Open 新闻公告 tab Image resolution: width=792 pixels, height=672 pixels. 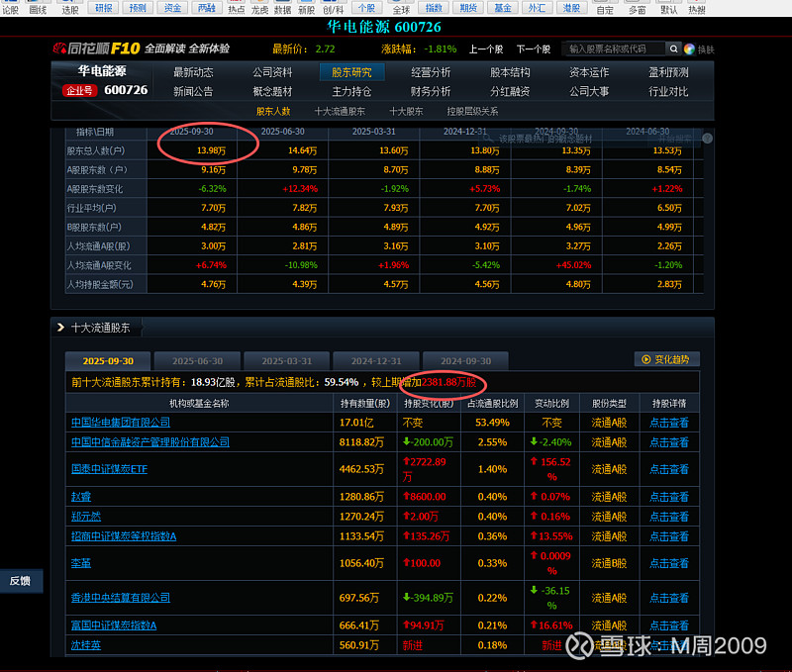coord(193,91)
